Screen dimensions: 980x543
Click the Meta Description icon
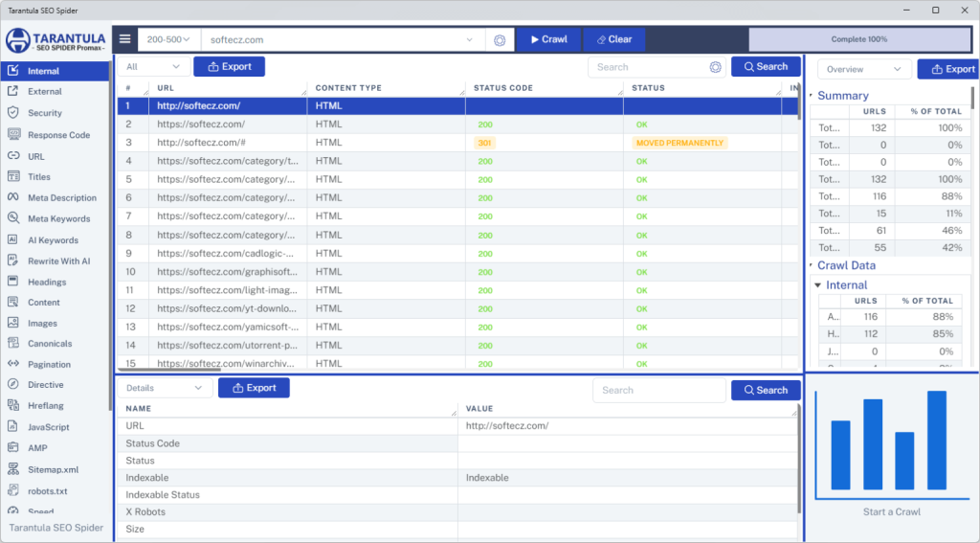tap(13, 197)
